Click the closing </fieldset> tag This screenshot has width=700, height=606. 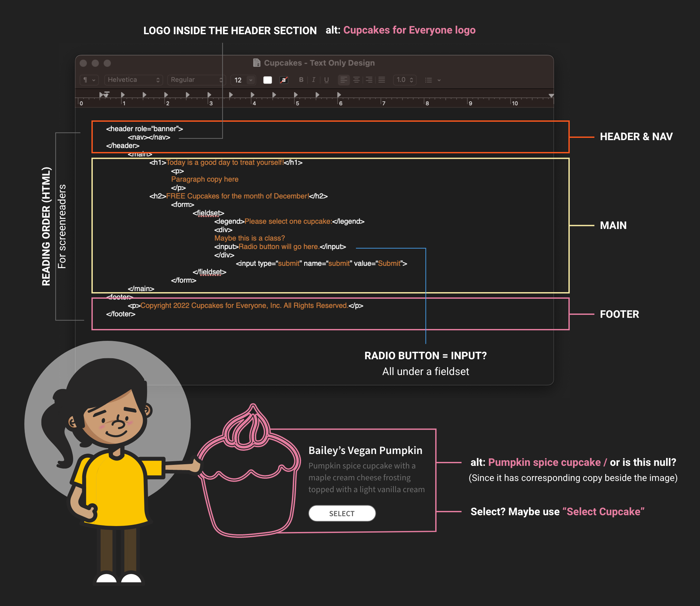pyautogui.click(x=209, y=272)
